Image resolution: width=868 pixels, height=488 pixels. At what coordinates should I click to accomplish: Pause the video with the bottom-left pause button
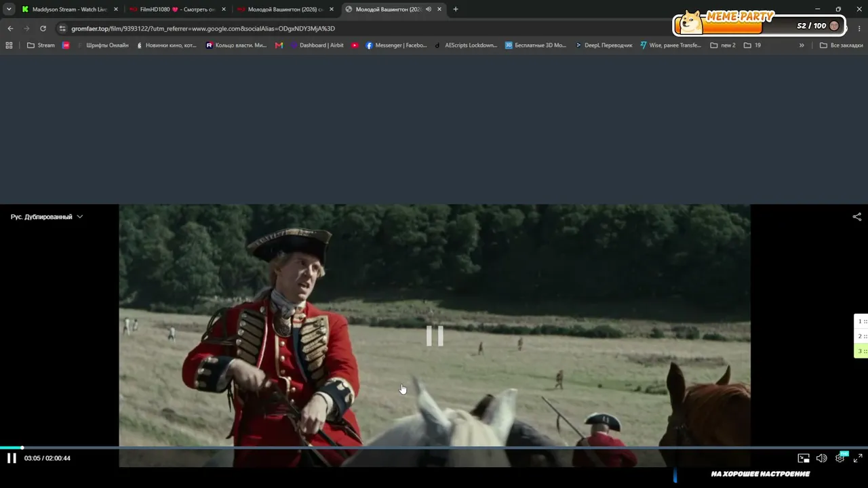point(12,458)
